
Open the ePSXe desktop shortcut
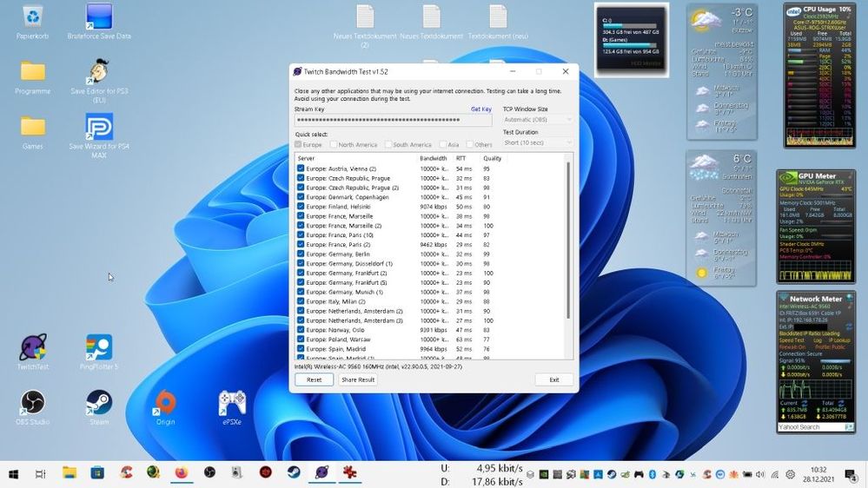(231, 404)
